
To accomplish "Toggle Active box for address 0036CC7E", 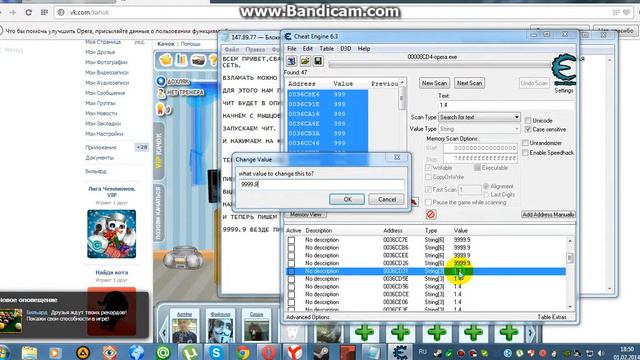I will [291, 240].
